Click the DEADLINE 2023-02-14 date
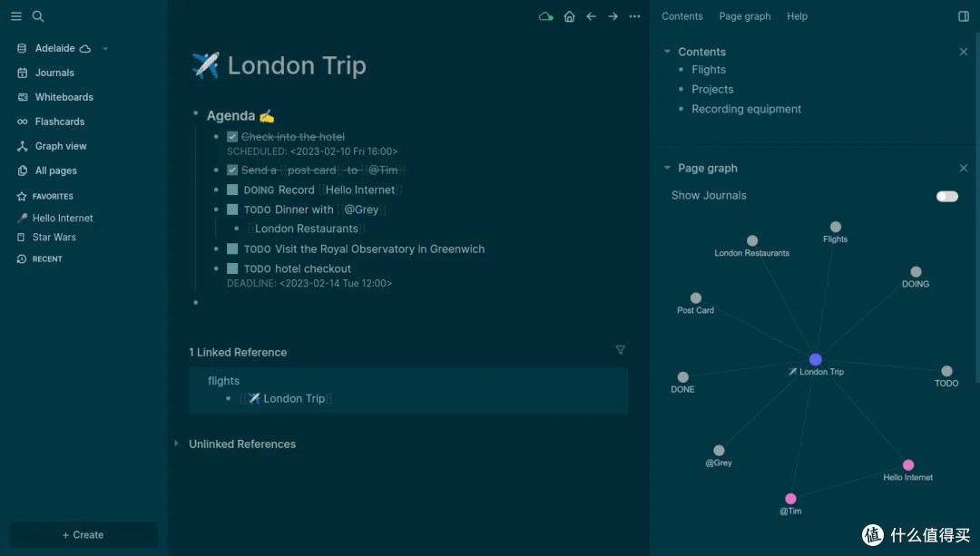980x556 pixels. (336, 283)
